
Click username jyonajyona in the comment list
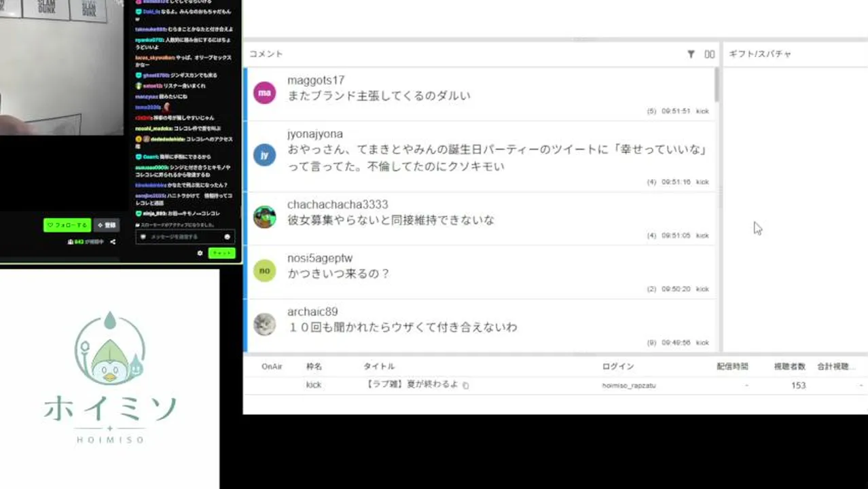coord(315,134)
